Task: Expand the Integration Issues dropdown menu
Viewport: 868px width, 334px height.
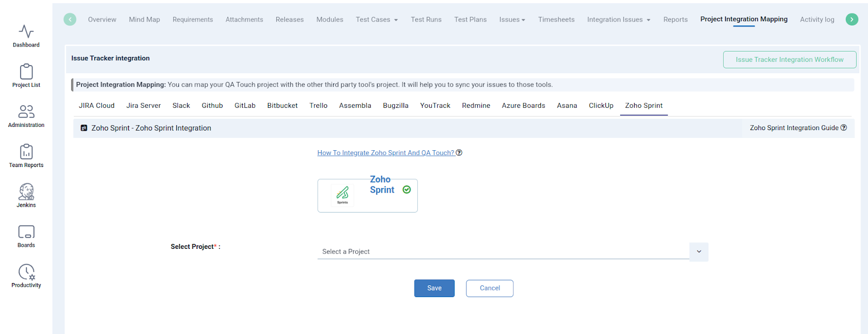Action: coord(618,20)
